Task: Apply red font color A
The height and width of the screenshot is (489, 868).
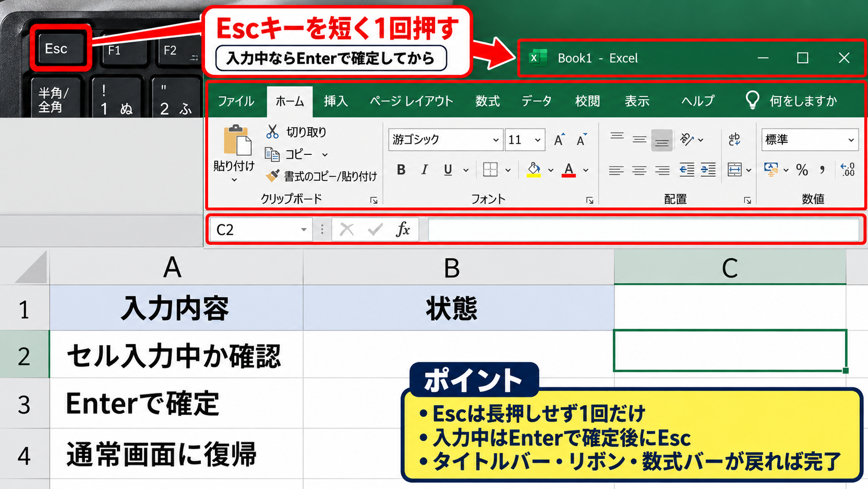Action: [x=569, y=170]
